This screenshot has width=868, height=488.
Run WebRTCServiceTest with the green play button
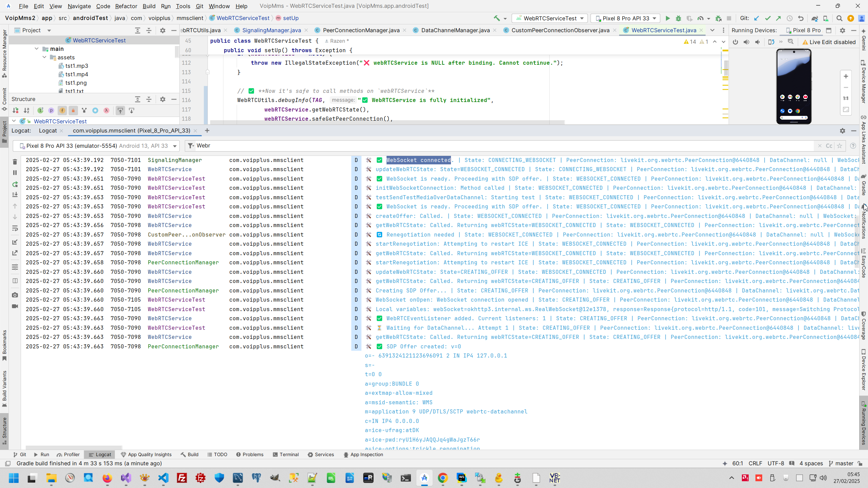click(x=668, y=18)
